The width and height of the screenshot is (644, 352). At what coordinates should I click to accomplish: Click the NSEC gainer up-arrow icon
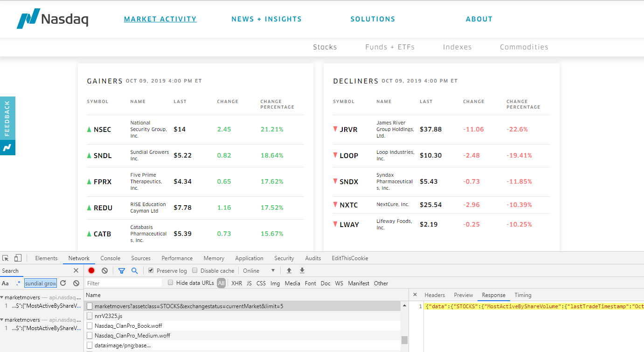pyautogui.click(x=89, y=129)
